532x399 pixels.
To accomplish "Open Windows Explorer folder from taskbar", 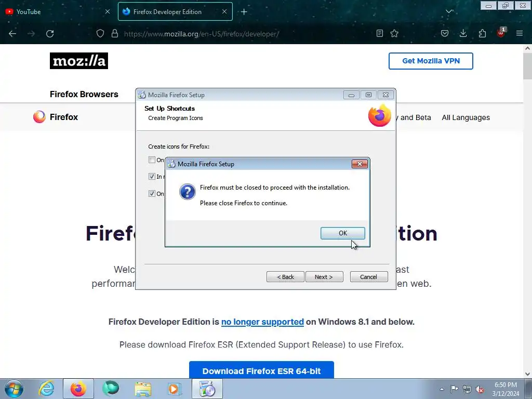I will pyautogui.click(x=143, y=389).
